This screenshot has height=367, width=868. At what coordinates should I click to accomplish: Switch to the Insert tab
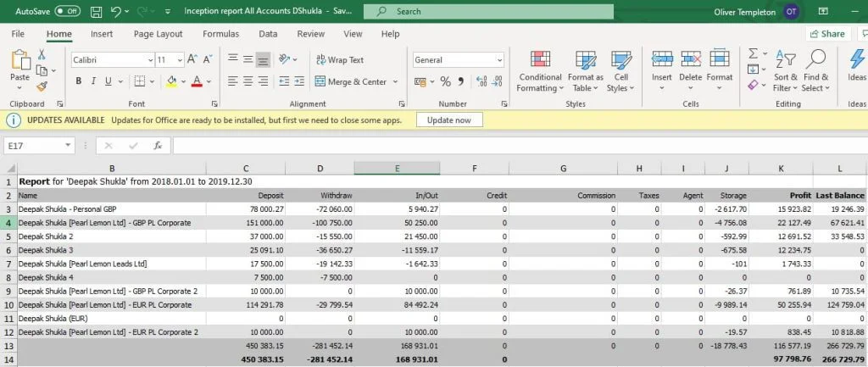point(102,34)
